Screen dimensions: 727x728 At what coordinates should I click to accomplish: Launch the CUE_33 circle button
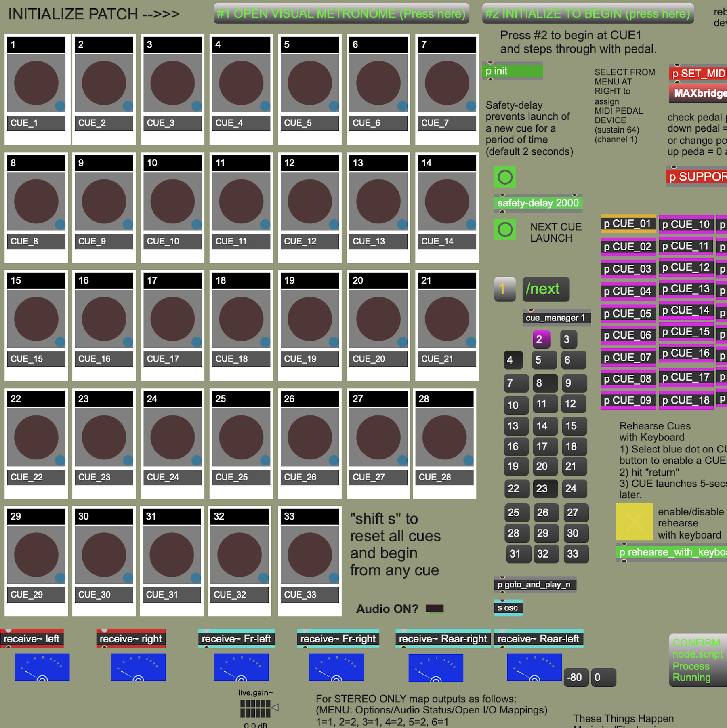click(x=310, y=555)
